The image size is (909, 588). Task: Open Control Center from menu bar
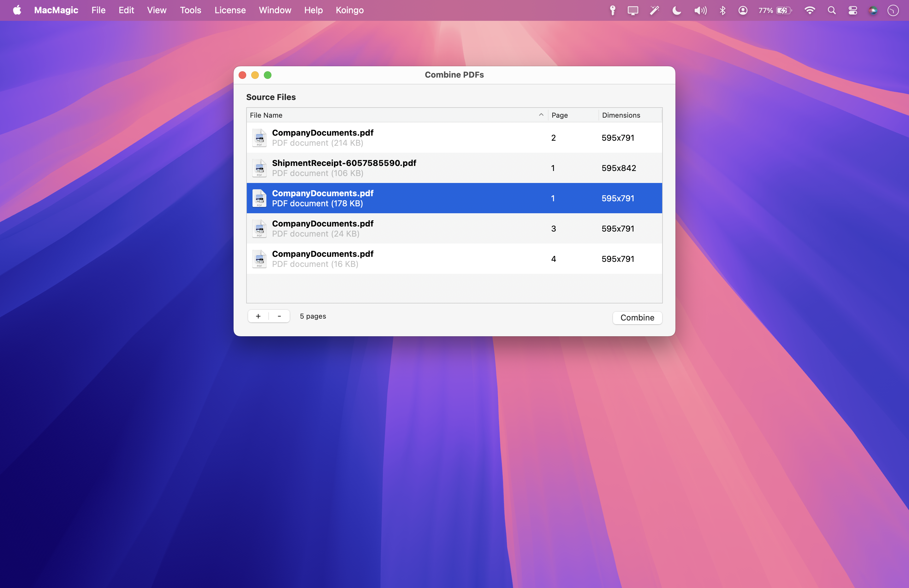pyautogui.click(x=853, y=10)
